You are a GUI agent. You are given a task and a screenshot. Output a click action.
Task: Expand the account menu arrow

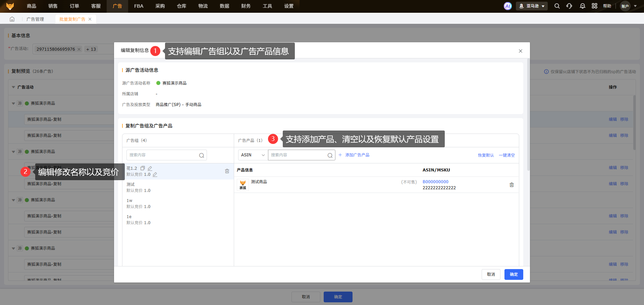pos(635,6)
